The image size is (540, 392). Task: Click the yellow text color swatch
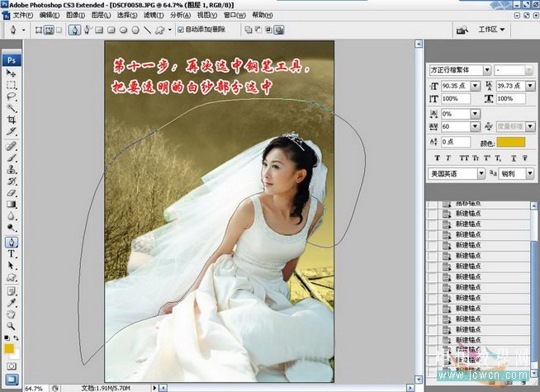coord(514,142)
